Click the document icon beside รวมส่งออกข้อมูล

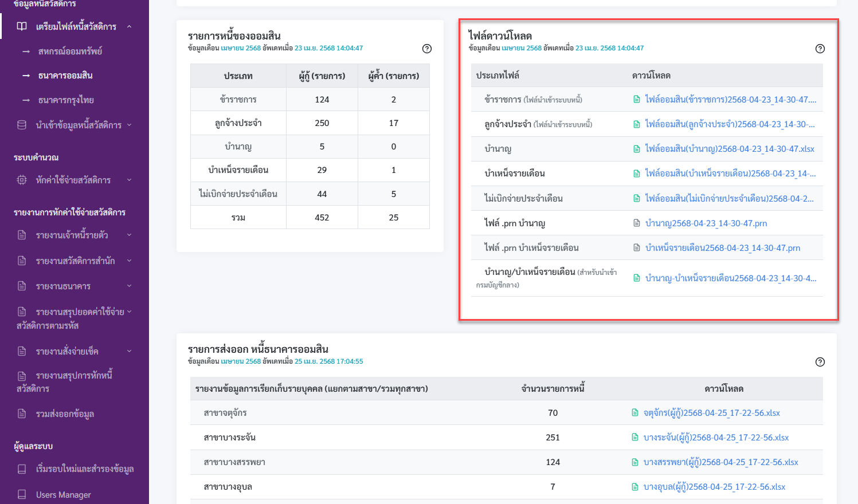coord(22,414)
